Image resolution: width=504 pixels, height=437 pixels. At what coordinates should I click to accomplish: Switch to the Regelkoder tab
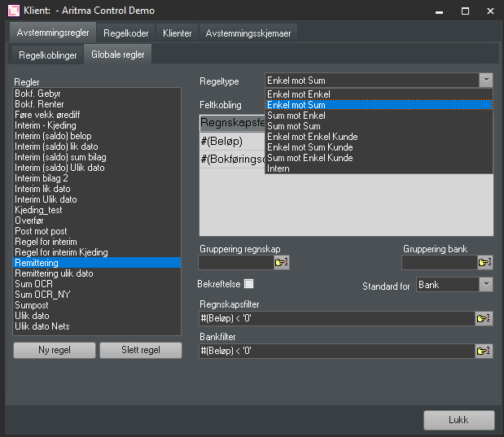point(125,33)
